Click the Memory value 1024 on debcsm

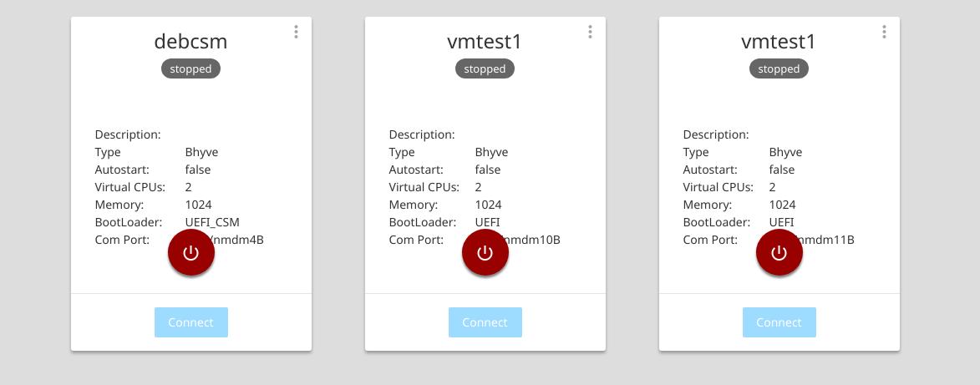[x=199, y=205]
